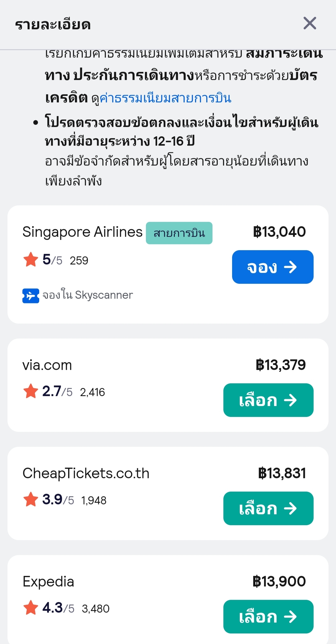Tap the blue จอง button for Singapore Airlines
The height and width of the screenshot is (644, 336).
click(x=273, y=267)
